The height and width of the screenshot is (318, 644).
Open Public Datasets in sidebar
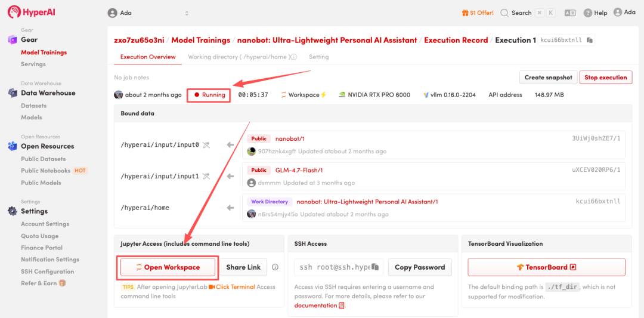pyautogui.click(x=43, y=159)
